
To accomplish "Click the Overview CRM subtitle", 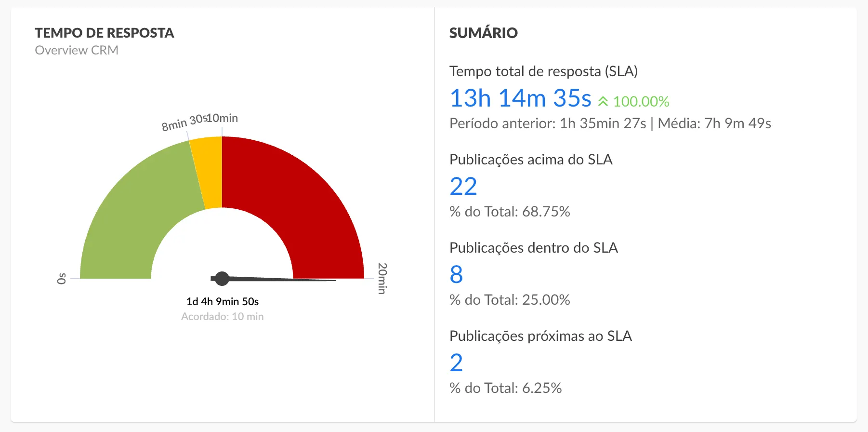I will [77, 50].
